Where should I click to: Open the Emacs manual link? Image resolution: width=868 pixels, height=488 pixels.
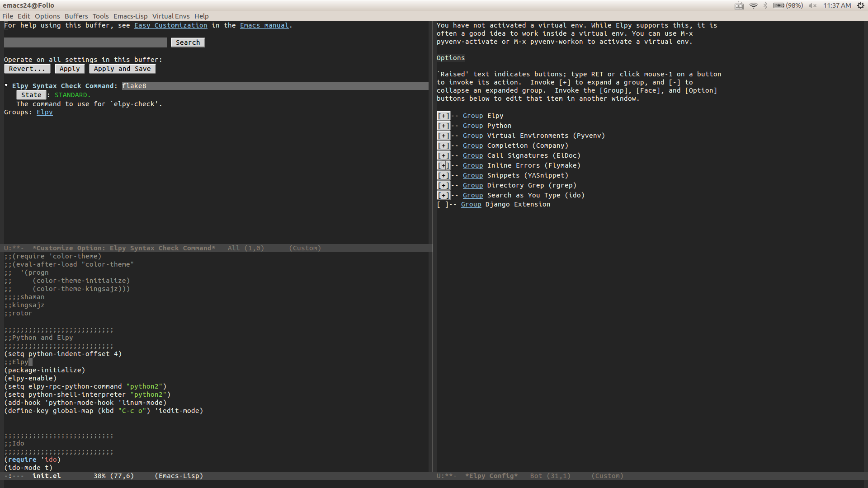[264, 25]
